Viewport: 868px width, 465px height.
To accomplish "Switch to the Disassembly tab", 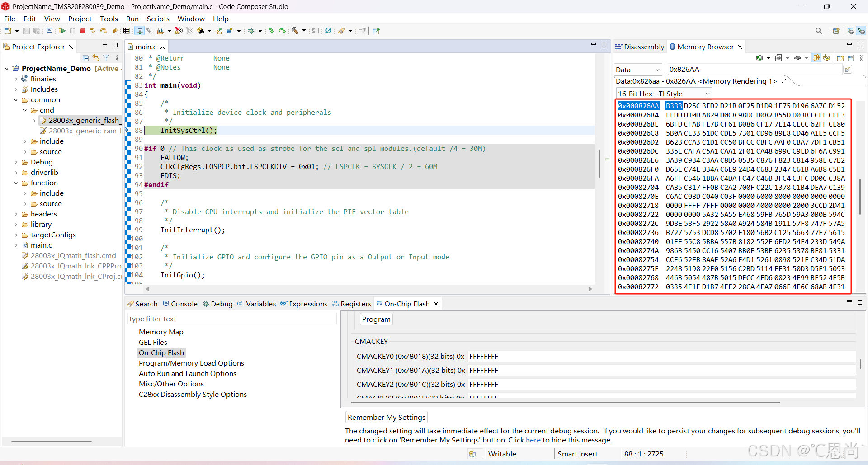I will point(639,47).
